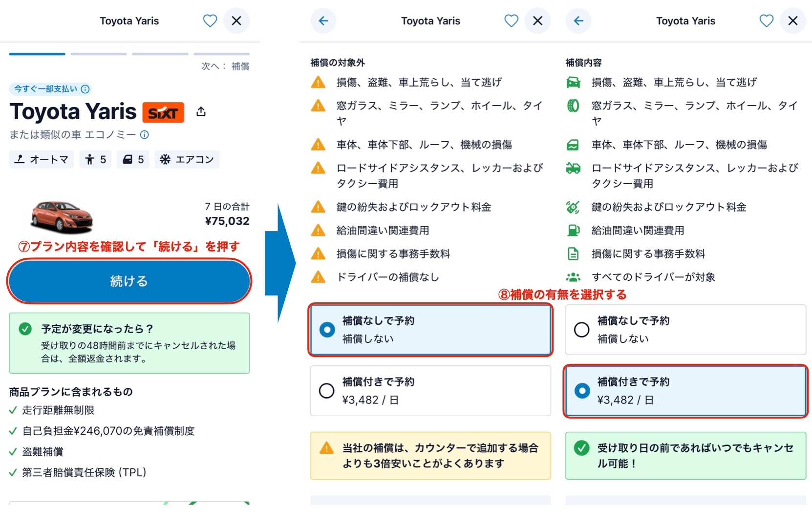Tap the people icon beside すべてのドライバーが対象
Image resolution: width=812 pixels, height=527 pixels.
pyautogui.click(x=573, y=277)
